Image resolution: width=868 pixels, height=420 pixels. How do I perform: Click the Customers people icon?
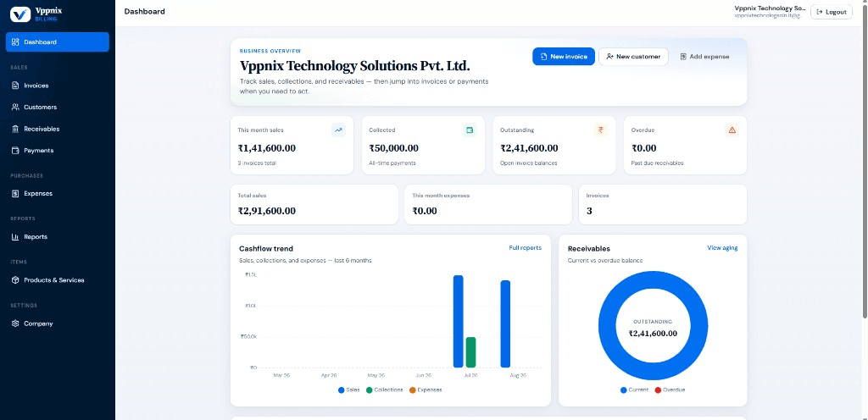tap(15, 108)
